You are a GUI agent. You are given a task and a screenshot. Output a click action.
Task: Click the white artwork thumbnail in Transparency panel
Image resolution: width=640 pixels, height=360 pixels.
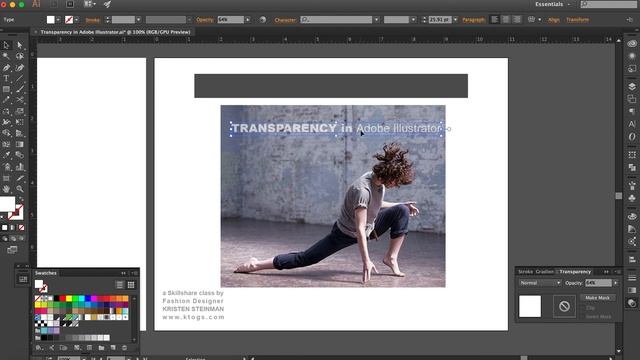click(x=530, y=306)
